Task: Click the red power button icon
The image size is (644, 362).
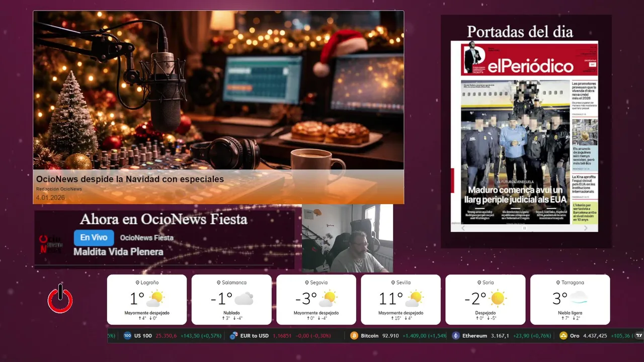Action: pos(60,299)
